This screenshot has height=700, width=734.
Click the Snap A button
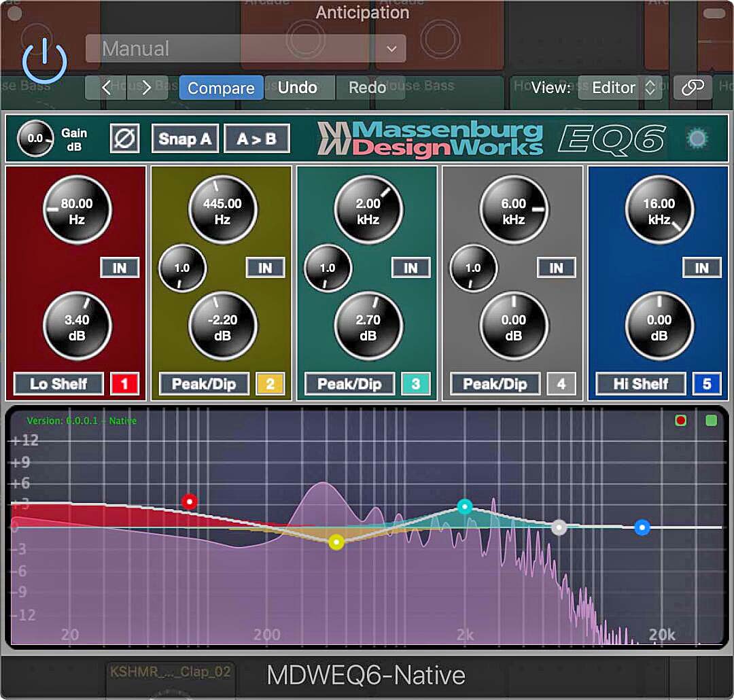pyautogui.click(x=185, y=139)
